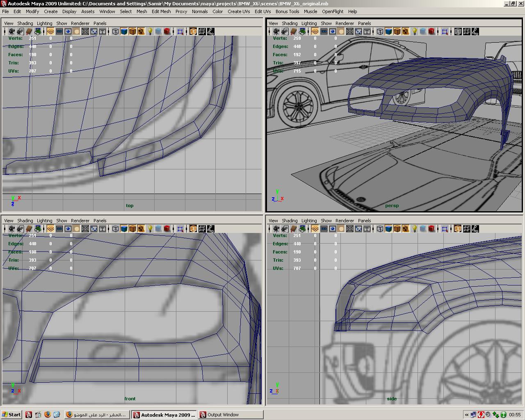Click Film Gate icon in side view panel
This screenshot has width=525, height=420.
(324, 229)
